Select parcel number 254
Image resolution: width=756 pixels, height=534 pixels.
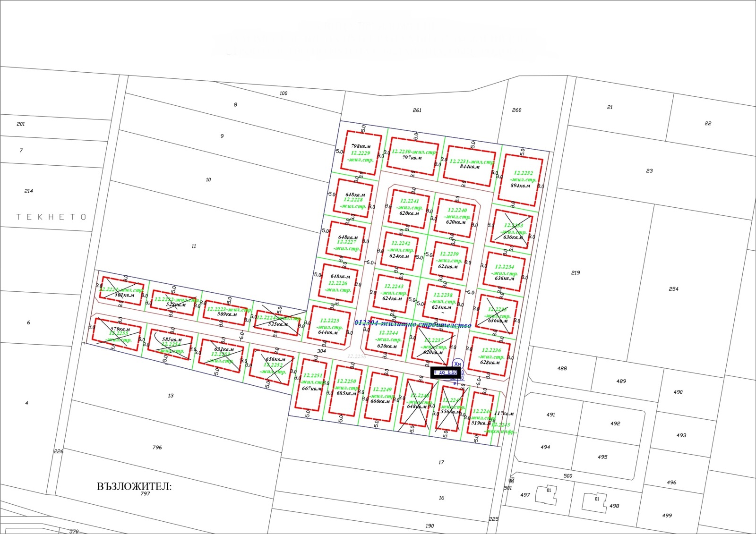pyautogui.click(x=673, y=289)
